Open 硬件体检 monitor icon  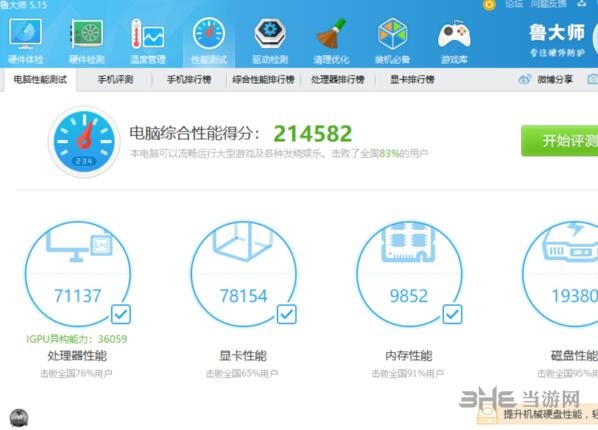(26, 34)
